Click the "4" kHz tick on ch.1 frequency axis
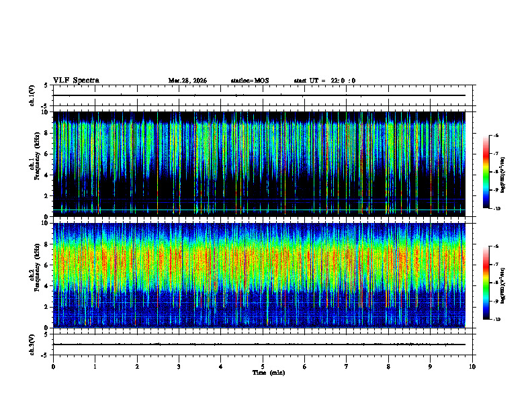532x411 pixels. 46,175
